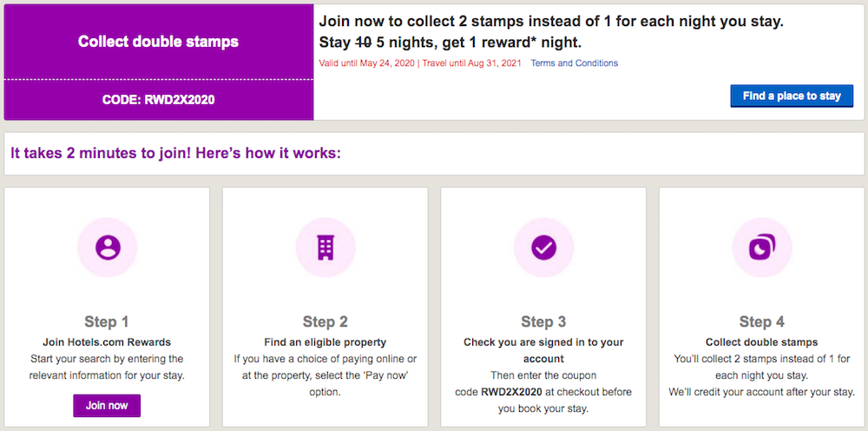Click the stamps icon above Step 4
The height and width of the screenshot is (431, 868).
coord(762,247)
